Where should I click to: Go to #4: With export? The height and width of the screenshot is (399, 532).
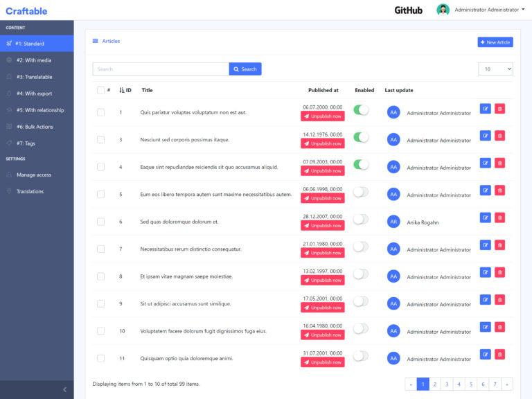tap(37, 94)
